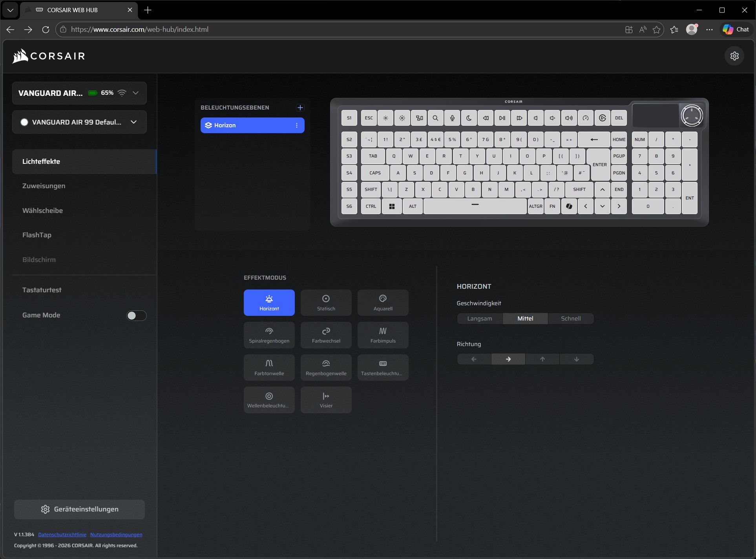This screenshot has width=756, height=559.
Task: Select the Farbimpuls effect
Action: 383,335
